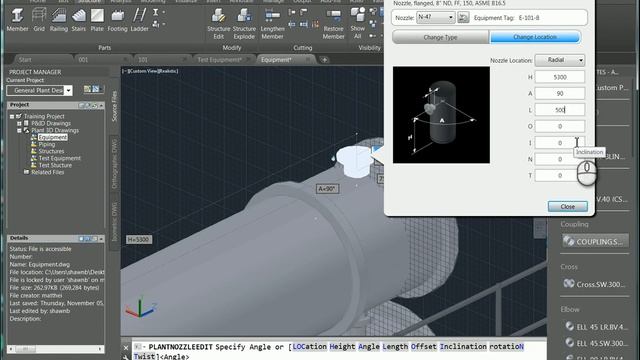Collapse the Plant 3D Drawings tree node
This screenshot has height=360, width=640.
[x=19, y=131]
